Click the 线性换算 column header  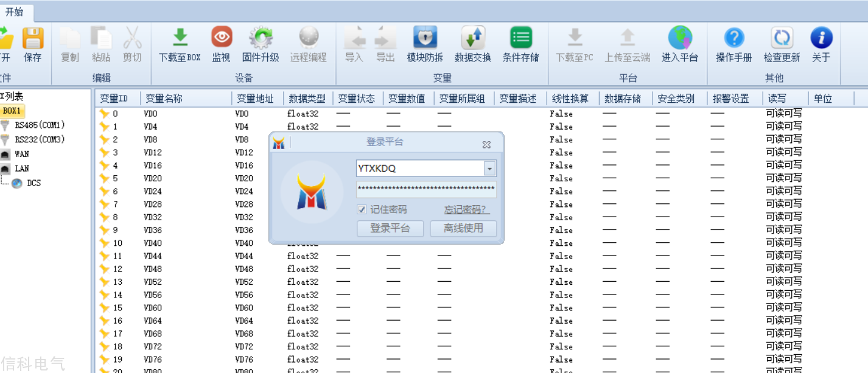[573, 99]
